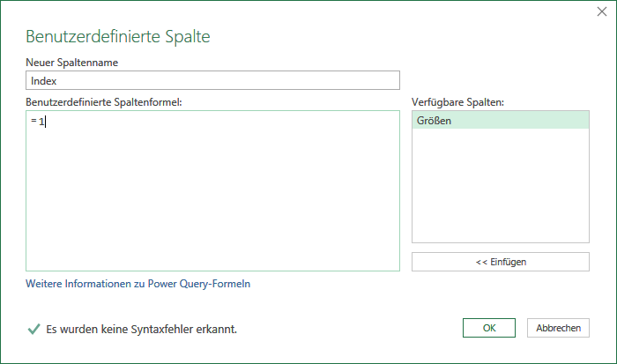The image size is (617, 364).
Task: Confirm the dialog with OK
Action: point(488,328)
